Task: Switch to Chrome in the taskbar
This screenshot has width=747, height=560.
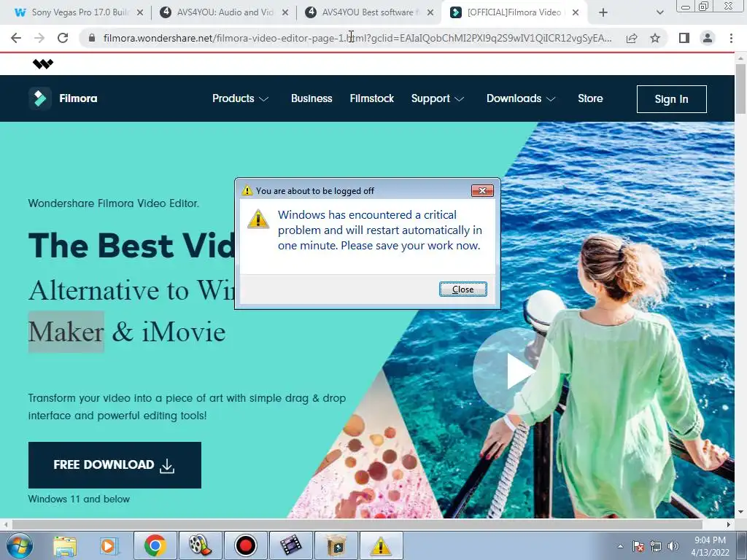Action: coord(155,545)
